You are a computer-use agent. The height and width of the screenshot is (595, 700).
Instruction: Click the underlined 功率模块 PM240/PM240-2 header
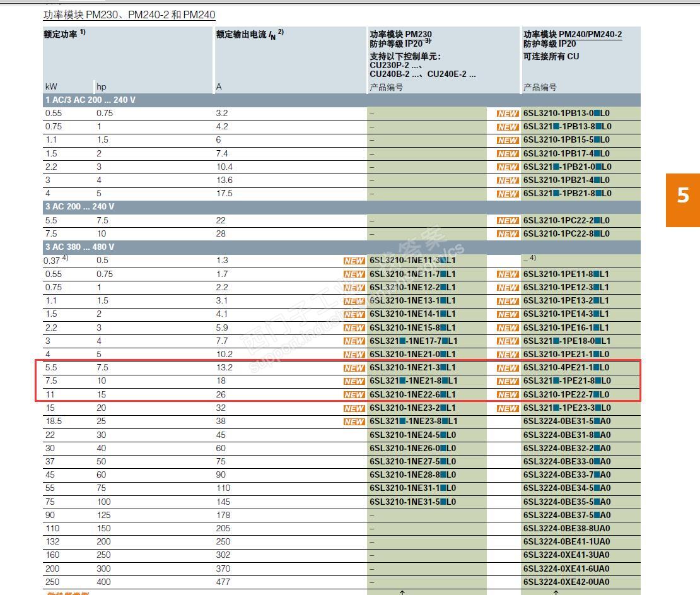[x=573, y=35]
